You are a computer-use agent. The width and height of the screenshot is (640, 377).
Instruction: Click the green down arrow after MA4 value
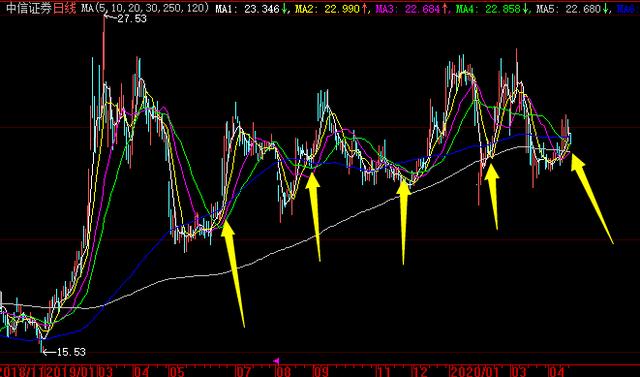[524, 9]
